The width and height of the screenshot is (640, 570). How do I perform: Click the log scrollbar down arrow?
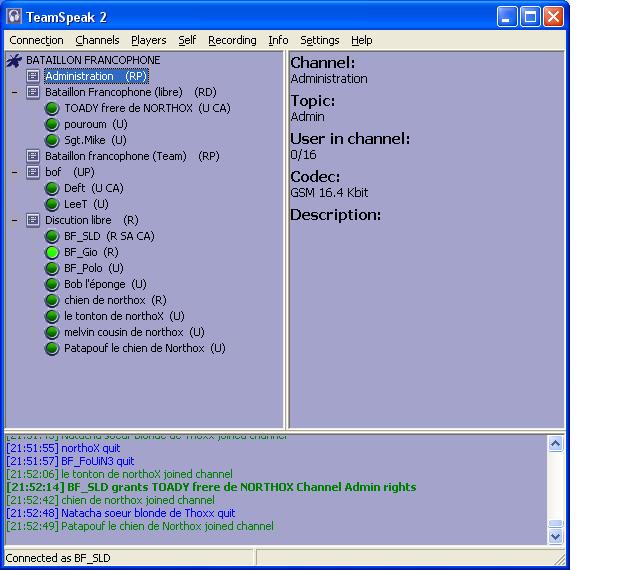556,536
